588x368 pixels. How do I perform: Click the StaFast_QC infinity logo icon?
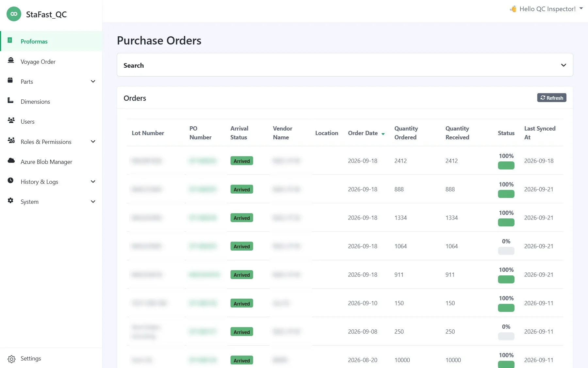(14, 14)
